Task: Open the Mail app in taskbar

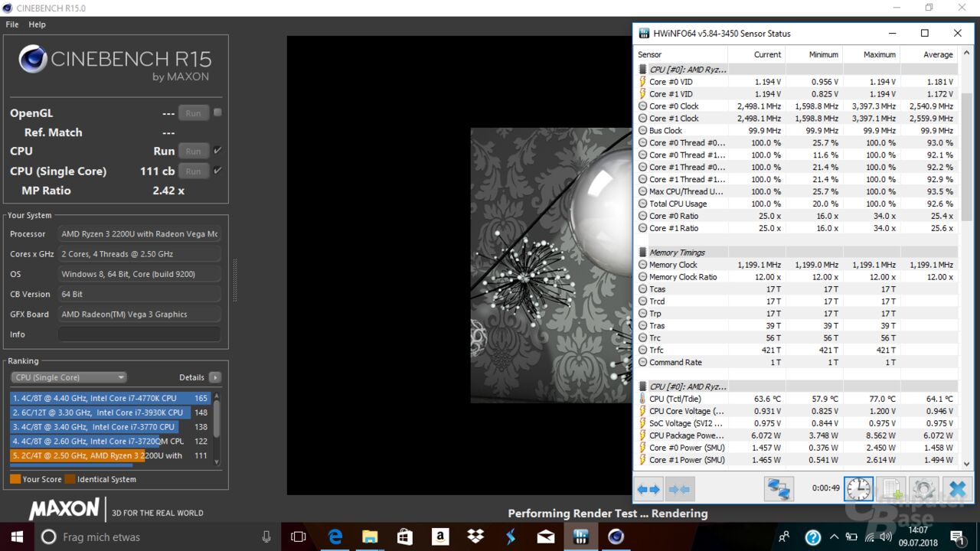Action: [x=546, y=536]
